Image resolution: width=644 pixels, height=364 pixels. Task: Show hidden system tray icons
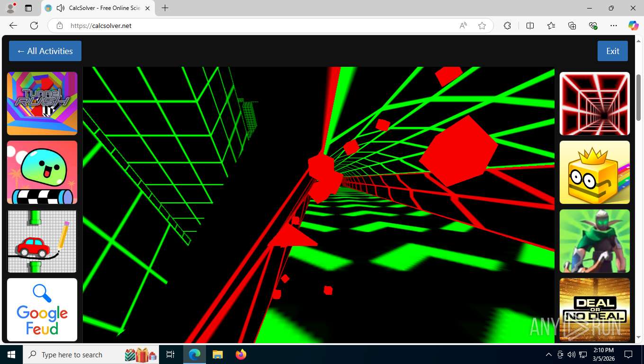point(549,355)
